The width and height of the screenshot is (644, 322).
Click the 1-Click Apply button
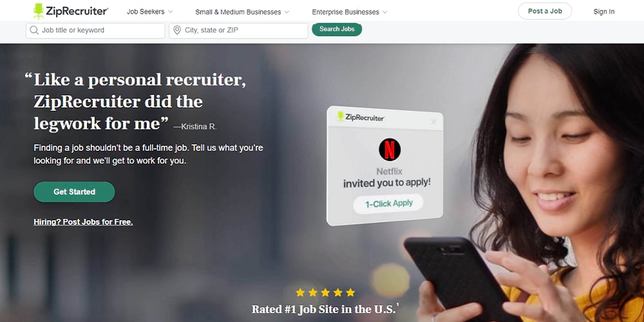(388, 204)
